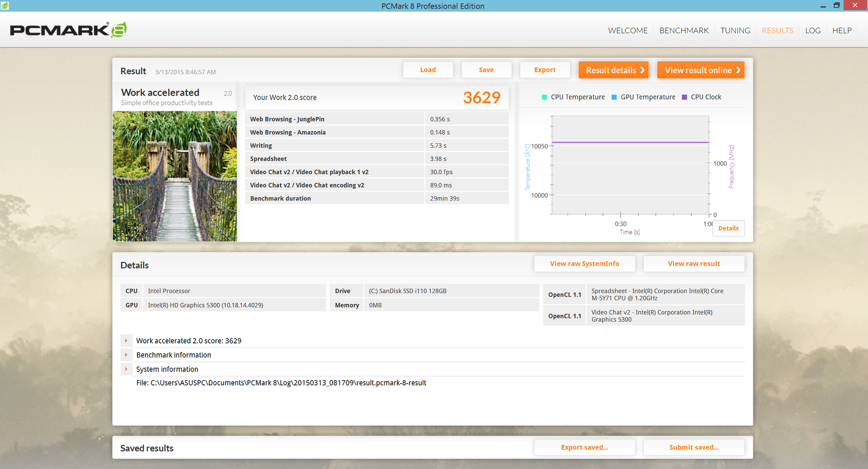Image resolution: width=868 pixels, height=469 pixels.
Task: Select the Web Browsing - Amazonia row
Action: (377, 132)
